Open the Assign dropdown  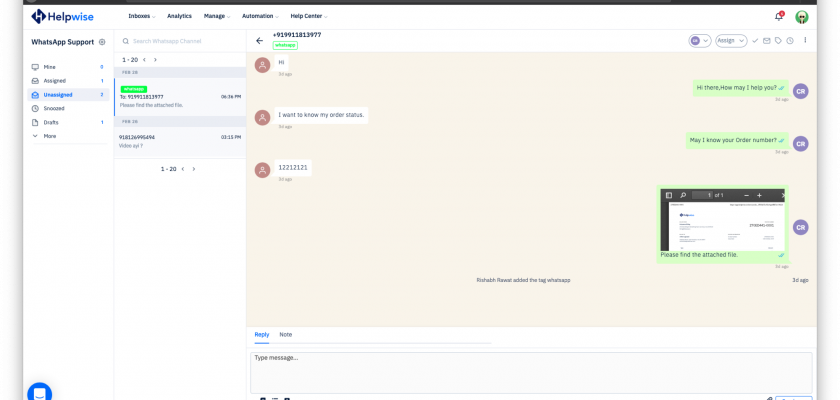click(728, 41)
